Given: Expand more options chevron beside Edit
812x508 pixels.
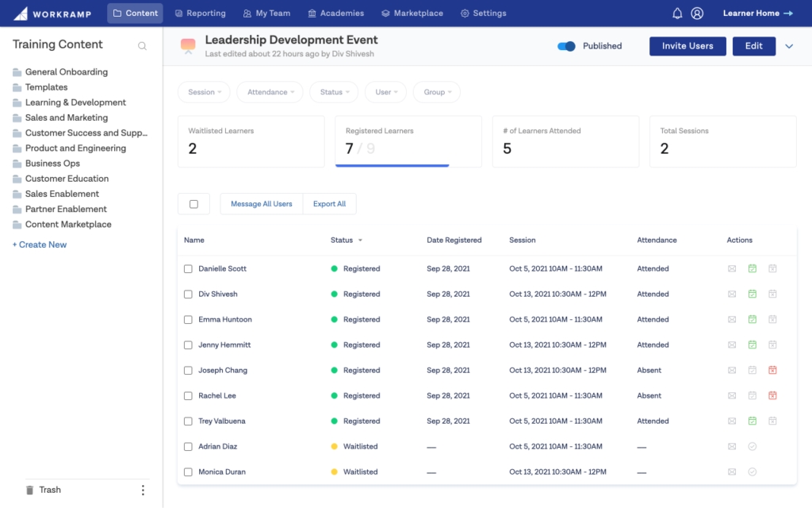Looking at the screenshot, I should 789,46.
